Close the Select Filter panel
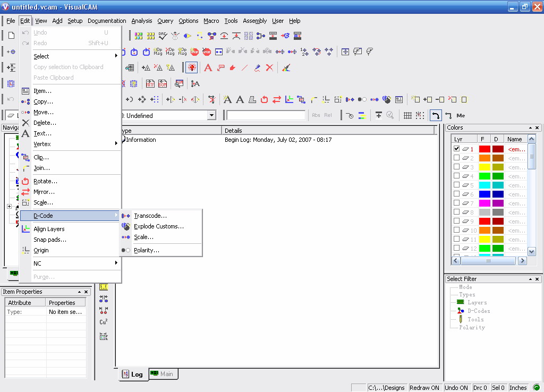 point(537,279)
